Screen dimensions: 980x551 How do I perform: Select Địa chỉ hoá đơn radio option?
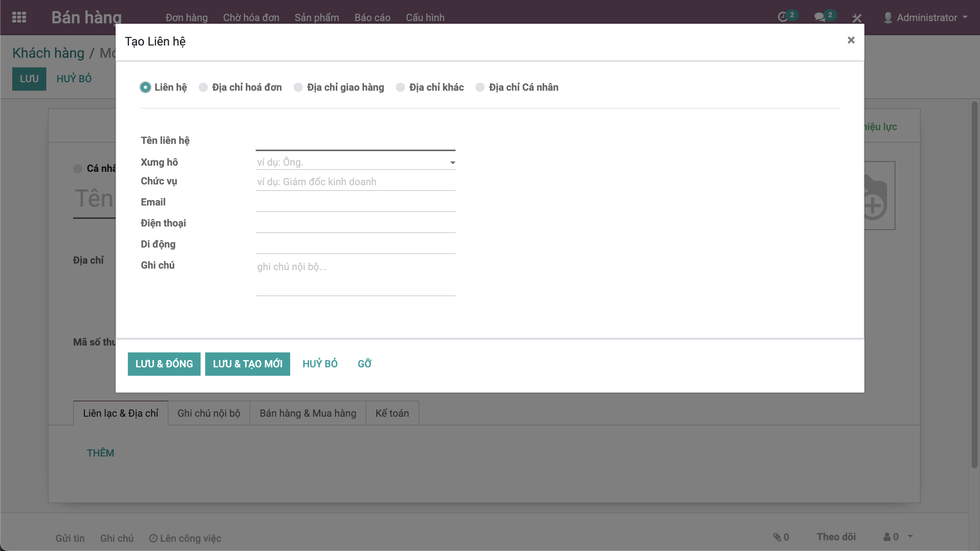tap(203, 88)
